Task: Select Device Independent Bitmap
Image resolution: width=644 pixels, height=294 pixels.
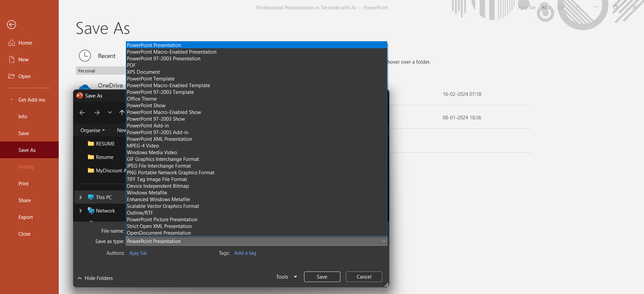Action: [256, 186]
